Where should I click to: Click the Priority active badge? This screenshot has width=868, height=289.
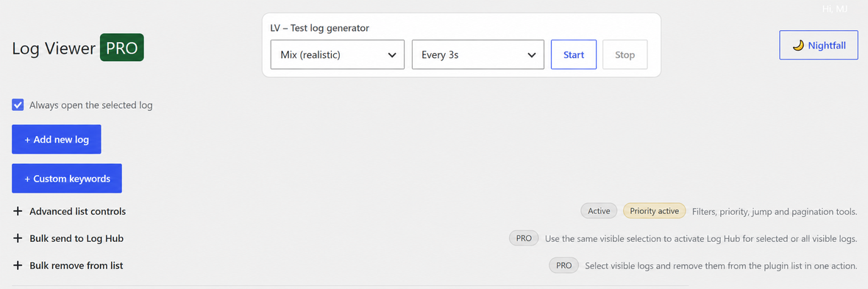point(655,211)
